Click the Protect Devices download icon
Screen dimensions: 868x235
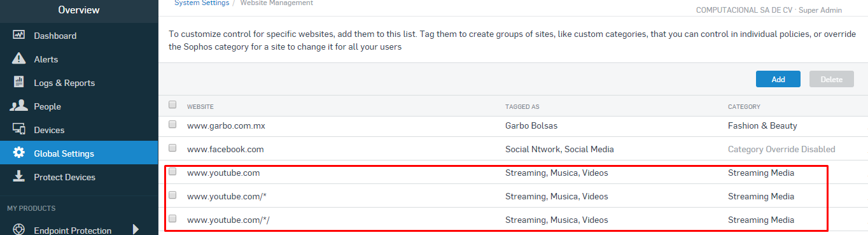pos(19,176)
